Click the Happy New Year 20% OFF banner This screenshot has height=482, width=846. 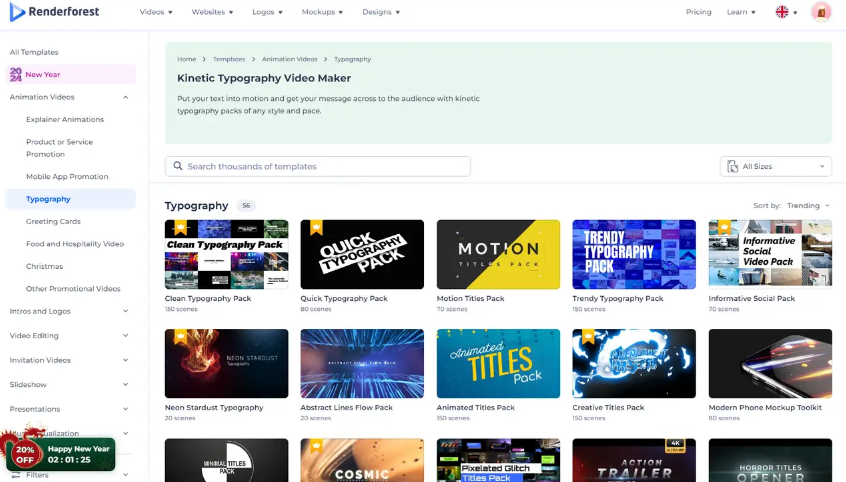pos(60,454)
